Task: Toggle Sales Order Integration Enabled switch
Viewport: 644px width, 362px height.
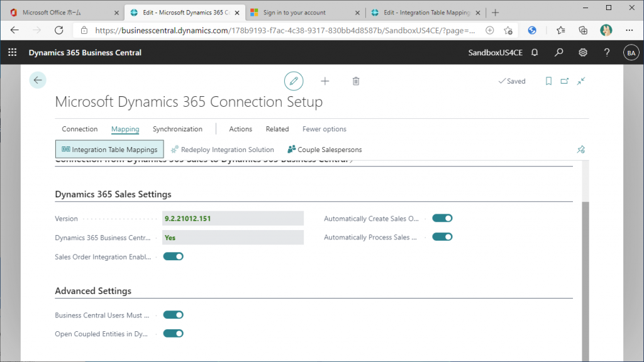Action: point(174,256)
